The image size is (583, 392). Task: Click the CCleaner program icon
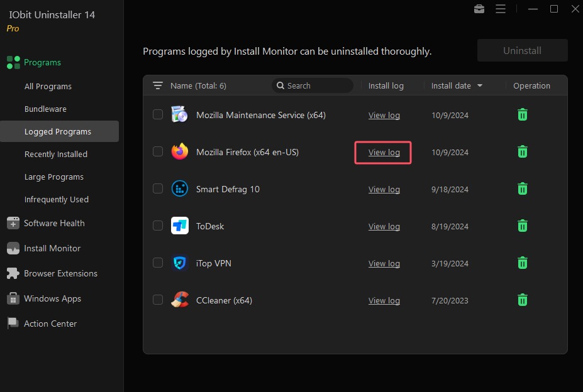(x=180, y=300)
